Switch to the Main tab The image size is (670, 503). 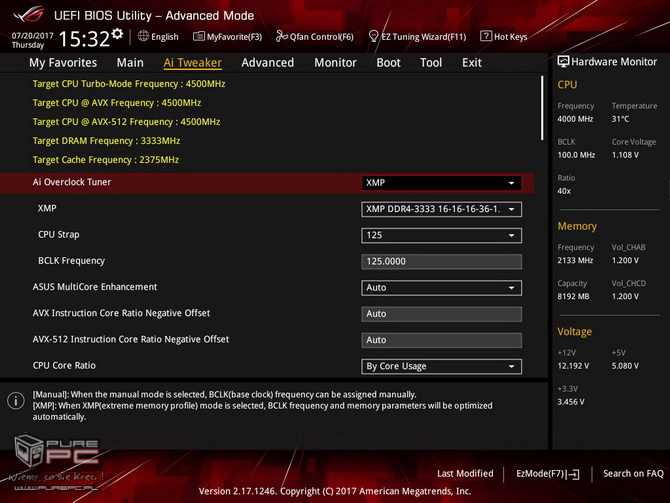point(130,63)
